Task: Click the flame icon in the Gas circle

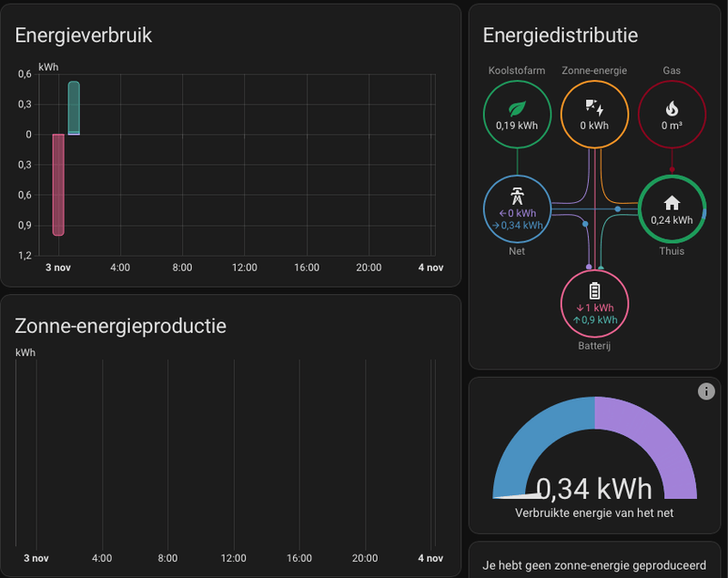Action: click(x=672, y=108)
